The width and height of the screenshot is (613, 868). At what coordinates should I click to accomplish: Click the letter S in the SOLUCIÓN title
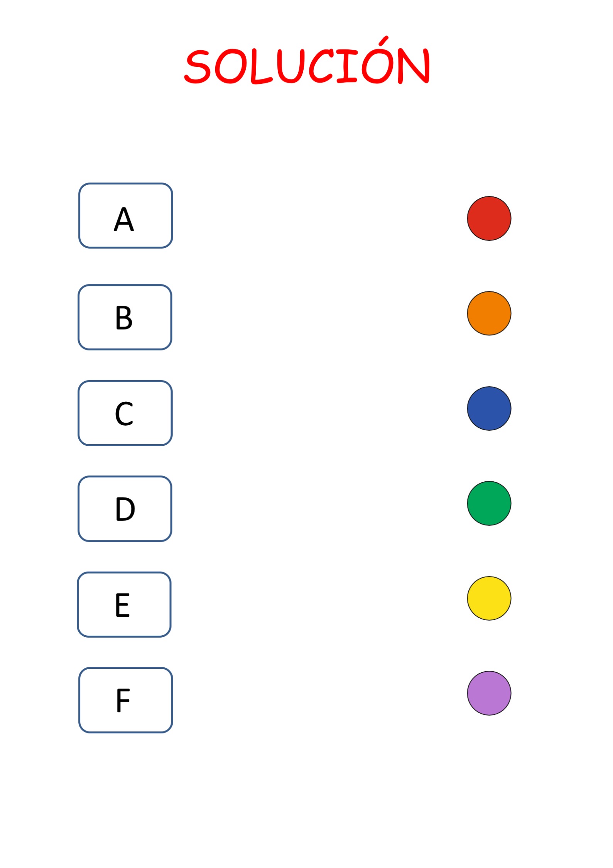(198, 67)
